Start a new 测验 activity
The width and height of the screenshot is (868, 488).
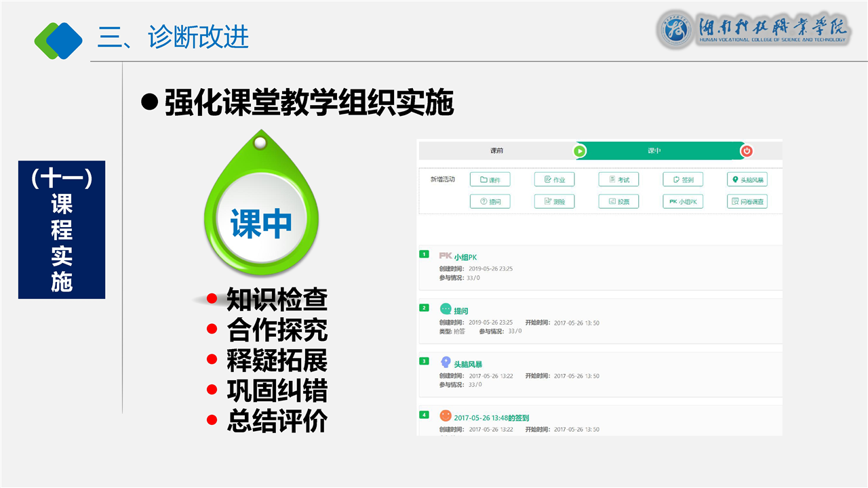[x=554, y=201]
